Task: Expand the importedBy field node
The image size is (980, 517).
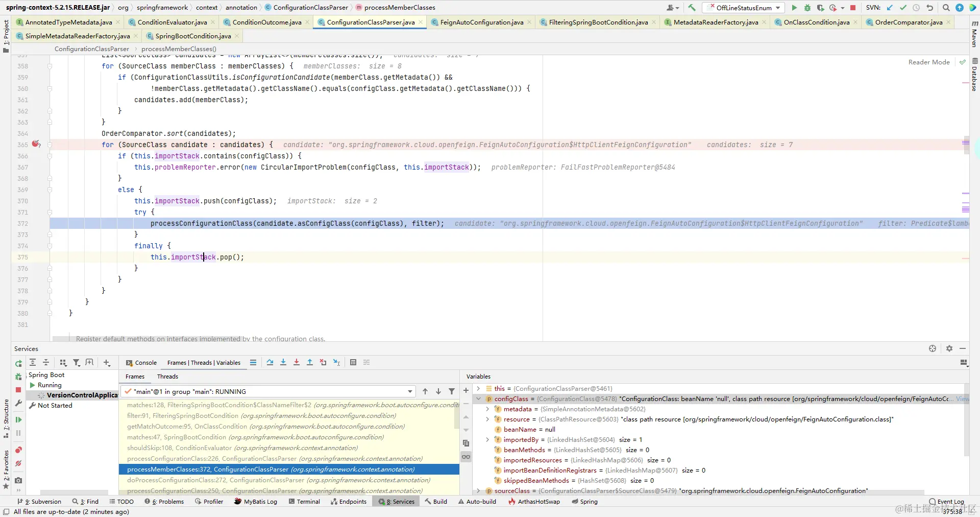Action: [x=487, y=439]
